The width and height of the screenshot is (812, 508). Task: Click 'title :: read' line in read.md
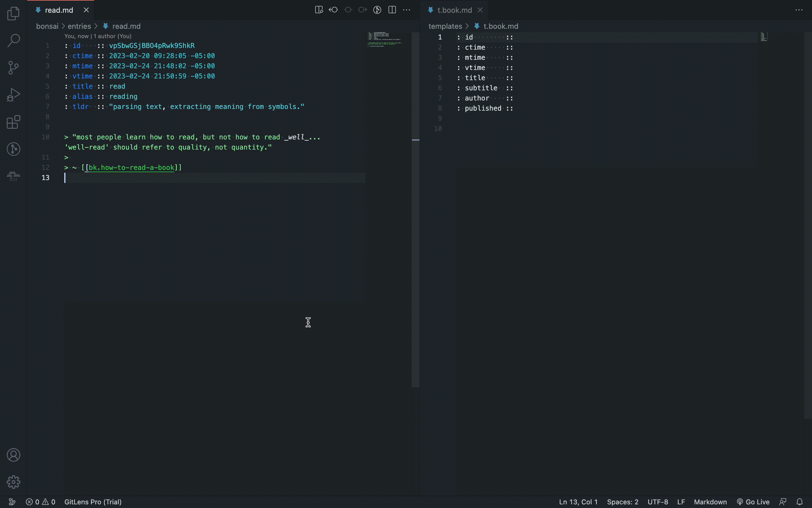tap(95, 86)
